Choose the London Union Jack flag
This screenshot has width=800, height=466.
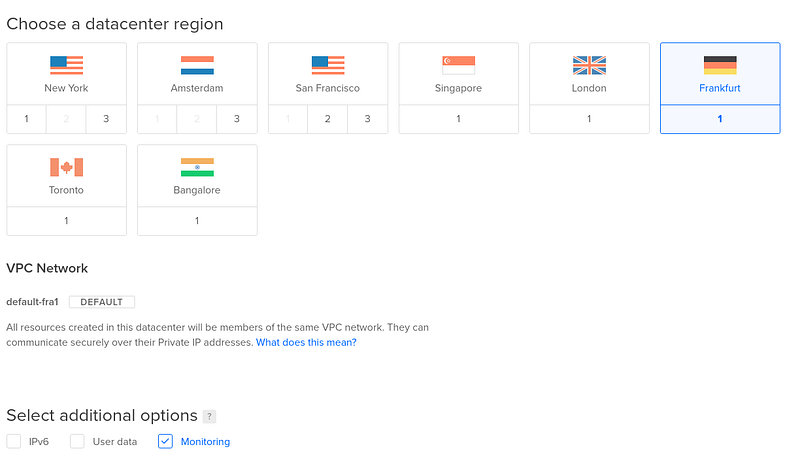[x=589, y=65]
